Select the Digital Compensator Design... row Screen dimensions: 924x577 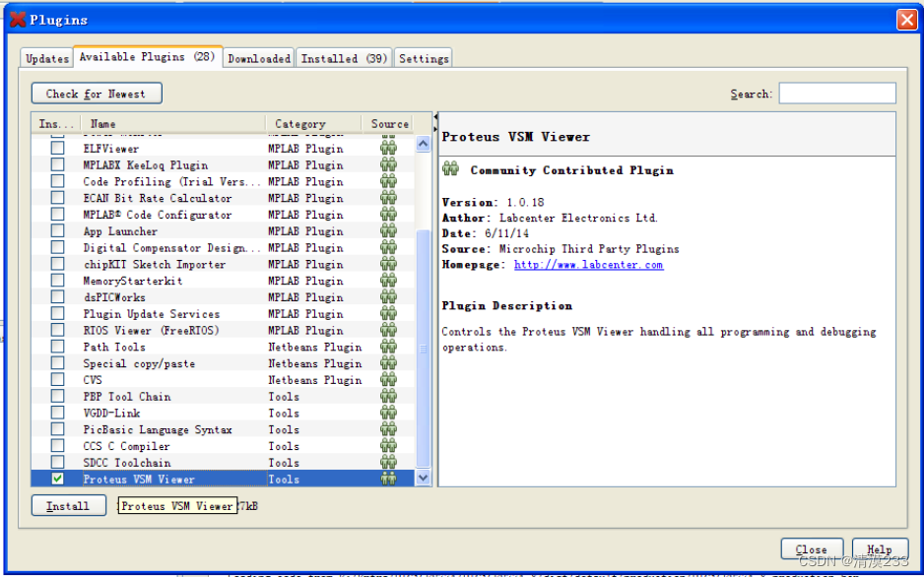[224, 247]
